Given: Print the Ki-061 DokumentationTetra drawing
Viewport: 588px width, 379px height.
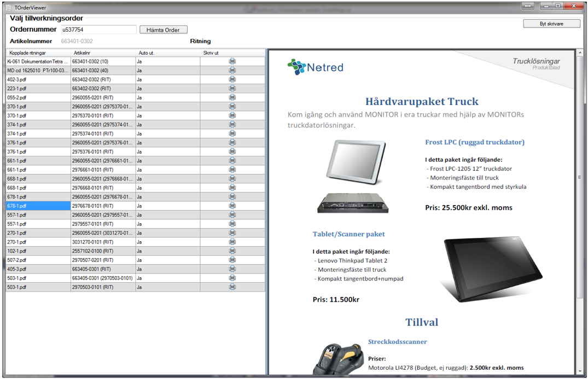Looking at the screenshot, I should 232,61.
